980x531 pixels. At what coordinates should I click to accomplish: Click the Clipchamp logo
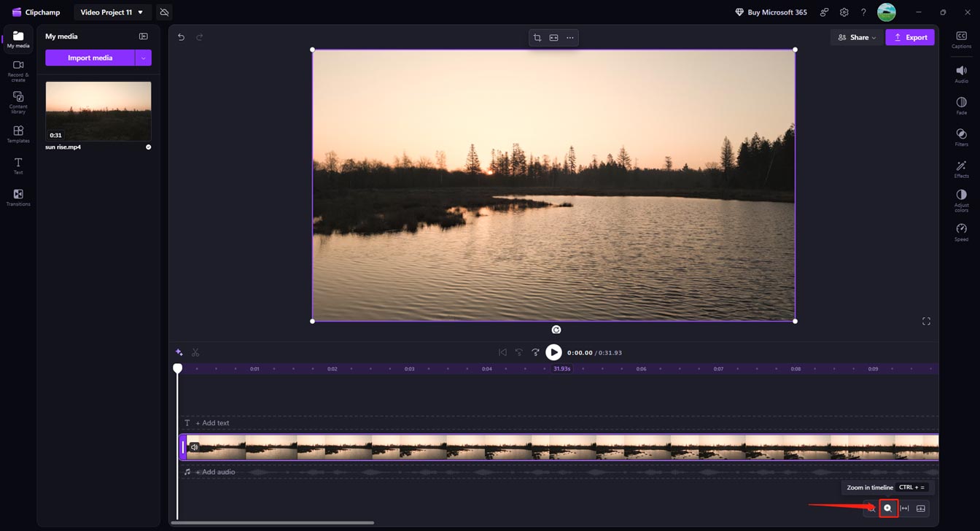36,12
